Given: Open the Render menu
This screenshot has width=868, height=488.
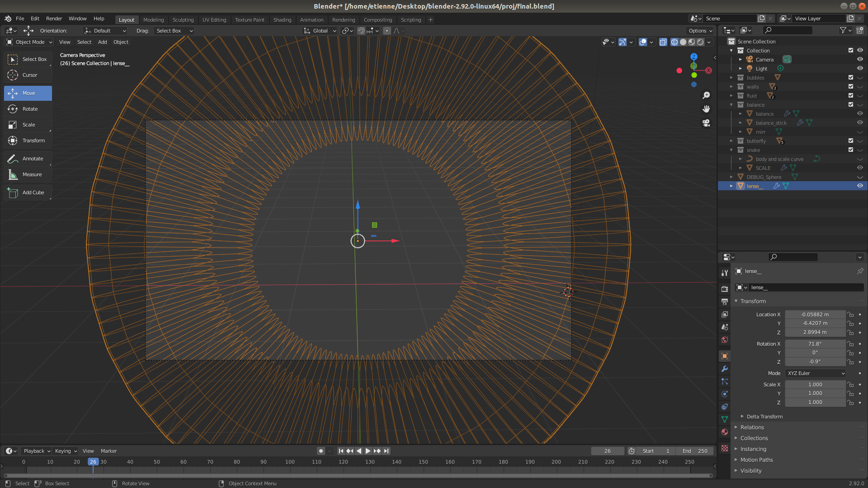Looking at the screenshot, I should [x=54, y=19].
